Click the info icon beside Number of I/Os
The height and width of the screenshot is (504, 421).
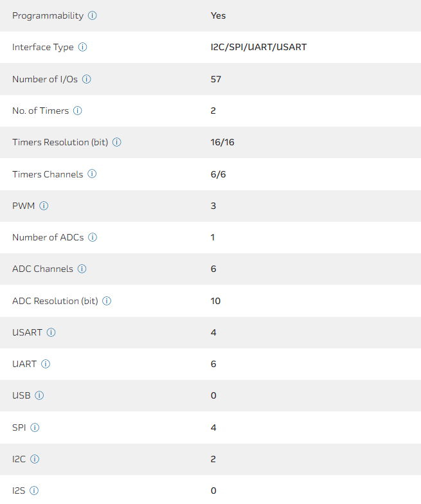click(x=87, y=79)
